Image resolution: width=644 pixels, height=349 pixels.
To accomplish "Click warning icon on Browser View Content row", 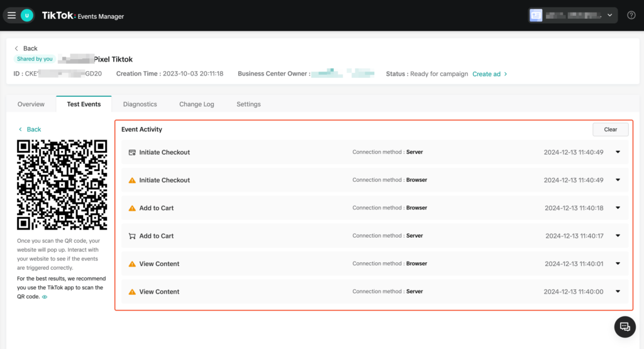I will pos(132,264).
